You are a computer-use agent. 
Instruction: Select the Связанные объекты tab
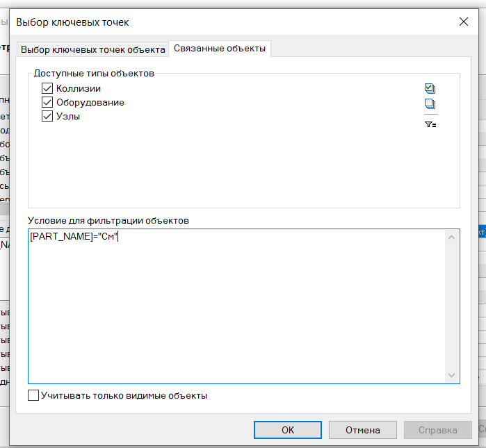pos(220,49)
